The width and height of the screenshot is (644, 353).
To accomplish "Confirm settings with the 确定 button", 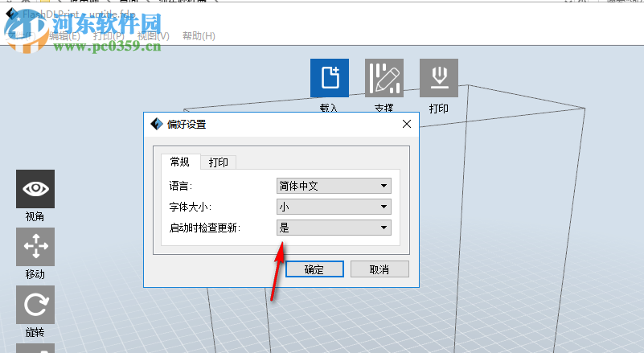I will coord(314,269).
